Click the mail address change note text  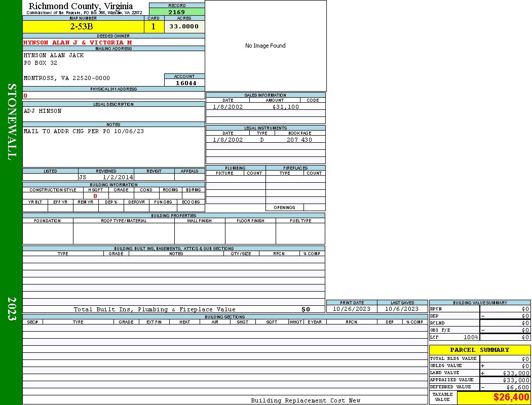pos(84,131)
